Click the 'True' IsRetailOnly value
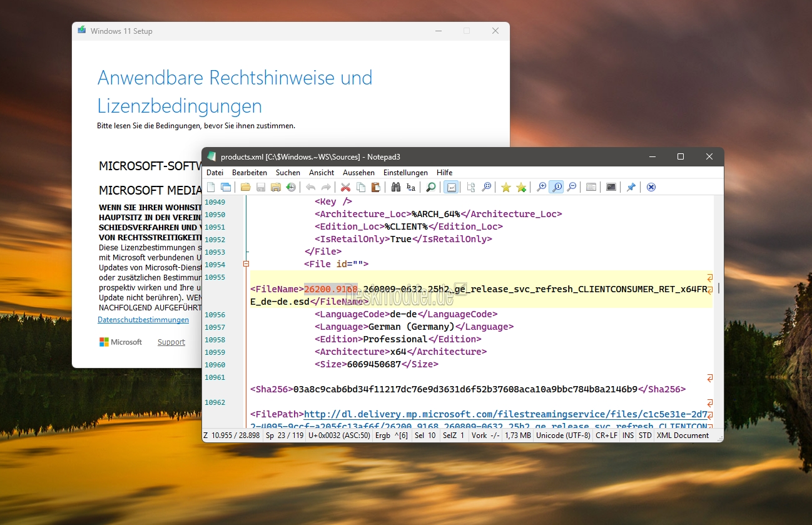Screen dimensions: 812x525 click(400, 239)
